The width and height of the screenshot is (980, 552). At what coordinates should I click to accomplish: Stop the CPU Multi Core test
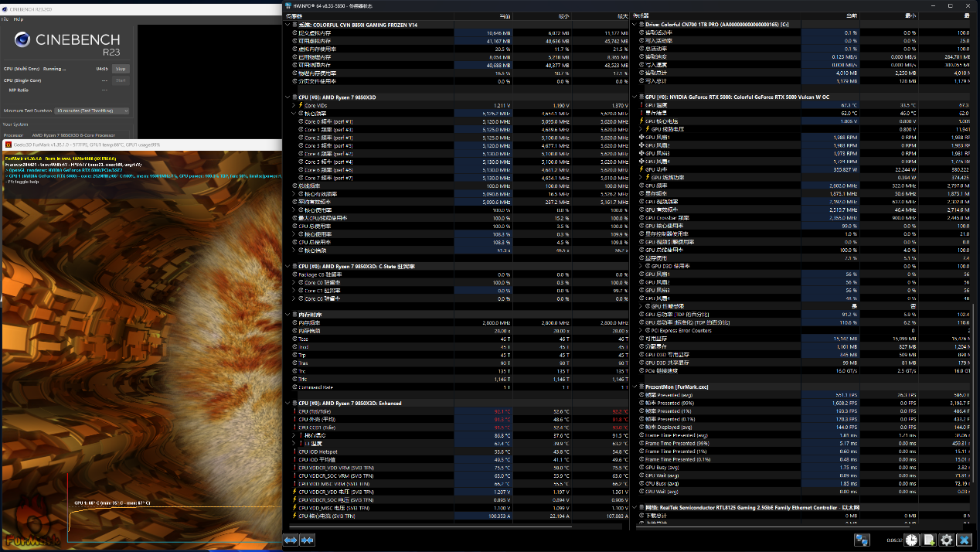pos(121,69)
